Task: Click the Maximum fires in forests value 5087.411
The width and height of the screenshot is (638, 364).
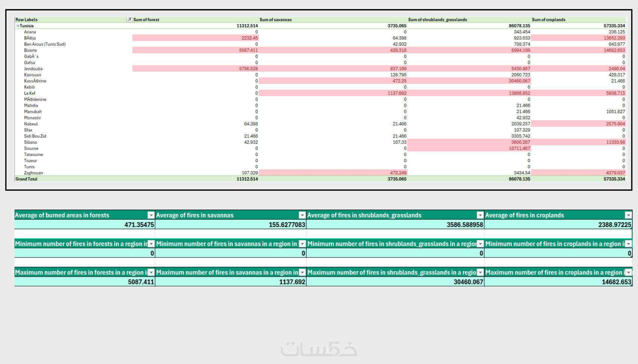Action: 141,282
